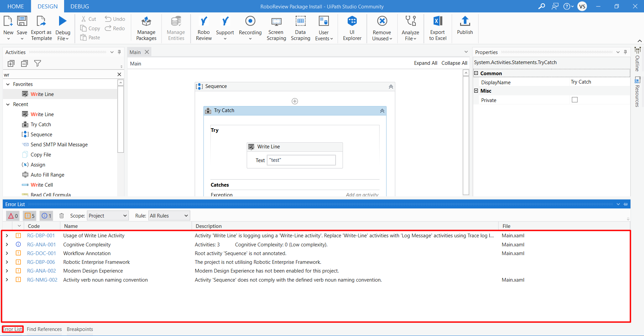Expand the RG-NMG-002 error row
The image size is (644, 336).
[x=7, y=280]
